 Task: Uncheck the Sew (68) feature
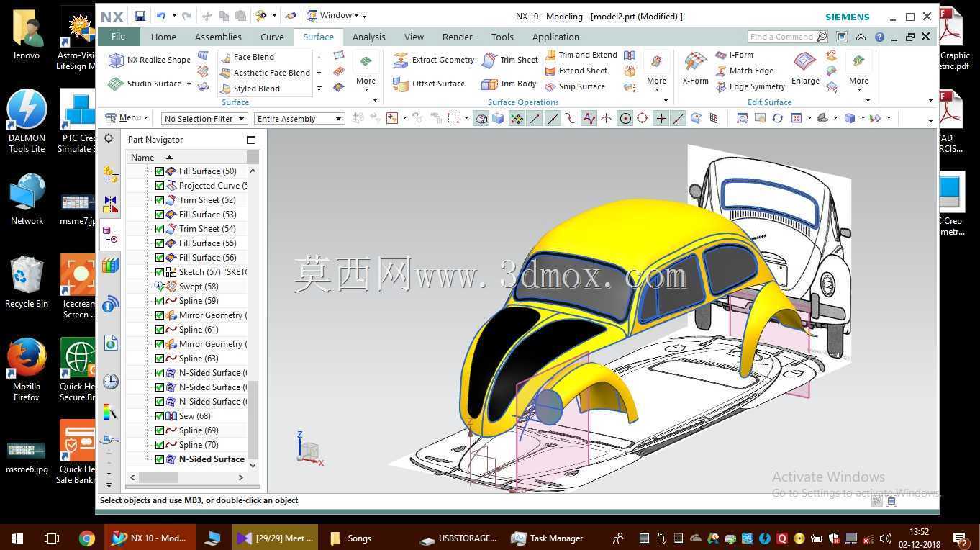click(x=160, y=416)
